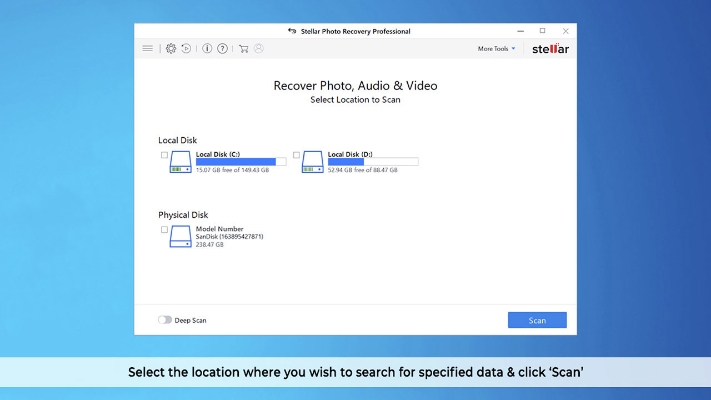Click '15.07 GB free of 149.43 GB' text
The width and height of the screenshot is (711, 400).
pyautogui.click(x=232, y=170)
